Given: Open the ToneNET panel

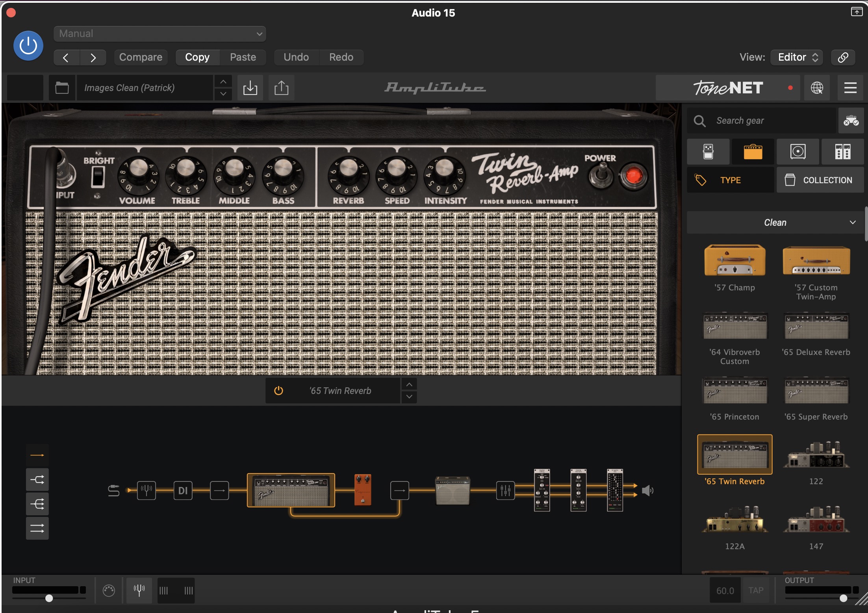Looking at the screenshot, I should coord(728,87).
